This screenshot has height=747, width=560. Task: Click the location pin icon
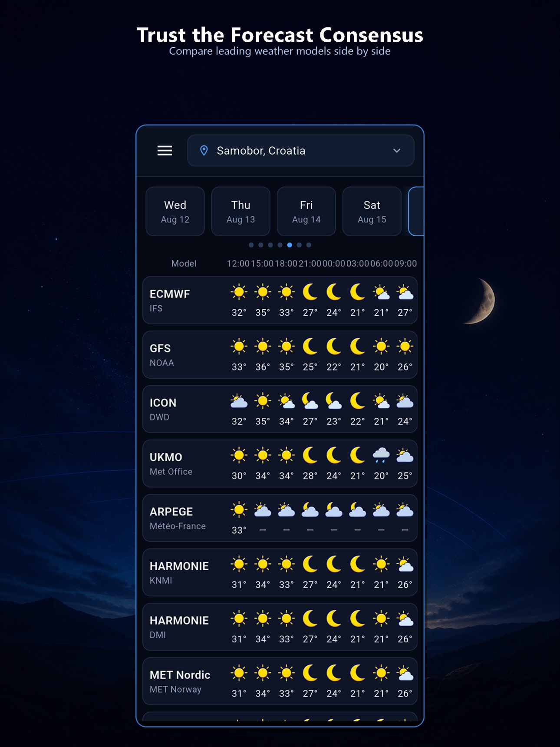tap(204, 151)
